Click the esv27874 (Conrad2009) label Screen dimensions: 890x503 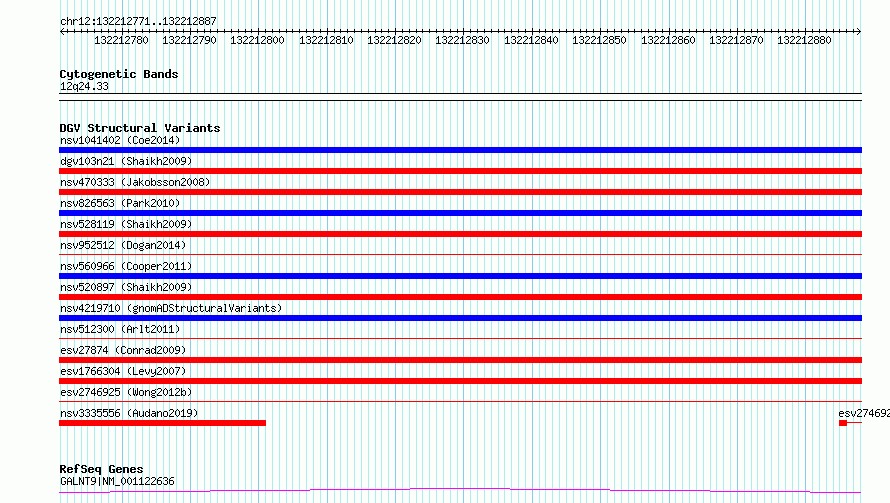tap(123, 350)
